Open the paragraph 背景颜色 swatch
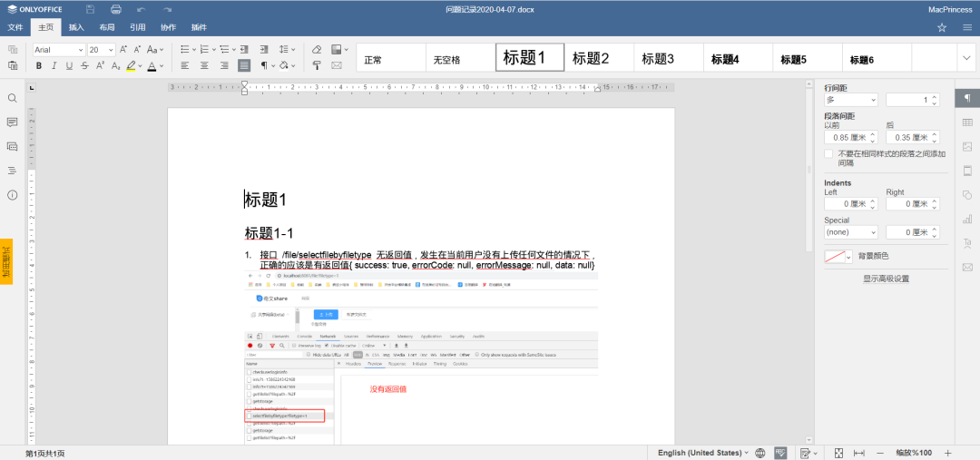The height and width of the screenshot is (460, 980). pyautogui.click(x=838, y=257)
